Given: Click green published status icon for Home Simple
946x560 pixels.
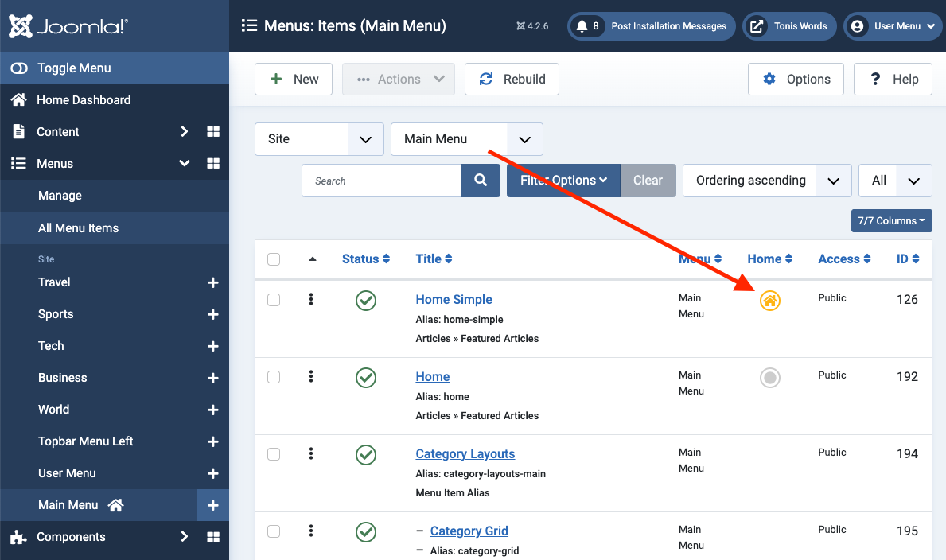Looking at the screenshot, I should pos(365,301).
